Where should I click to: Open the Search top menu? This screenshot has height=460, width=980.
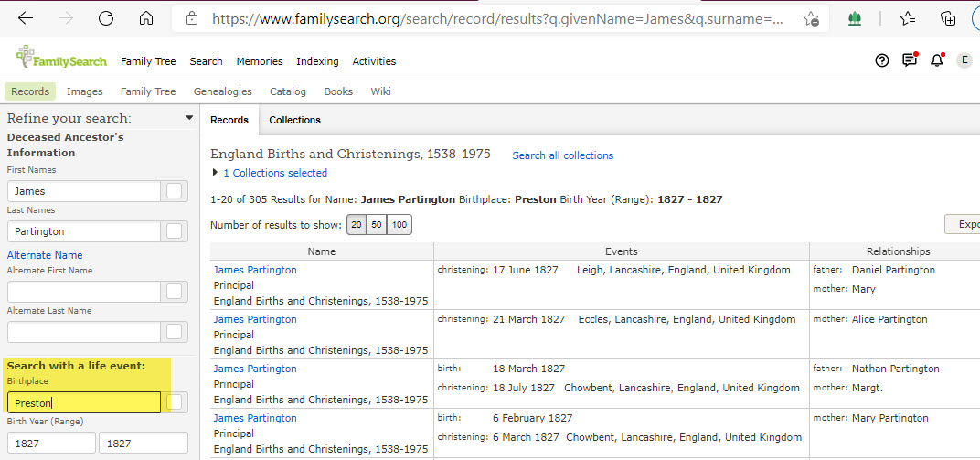pyautogui.click(x=207, y=61)
